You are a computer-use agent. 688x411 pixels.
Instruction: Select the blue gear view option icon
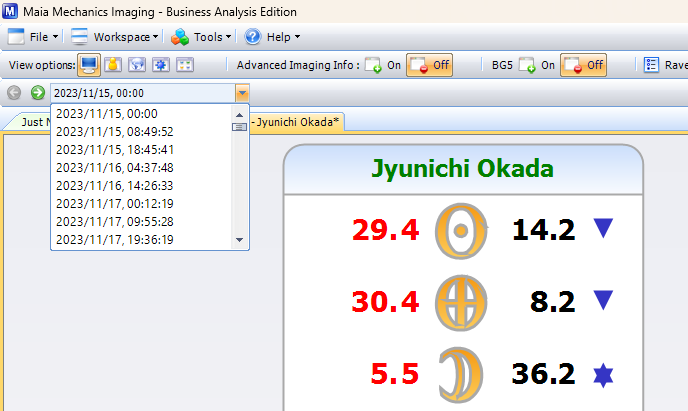161,65
